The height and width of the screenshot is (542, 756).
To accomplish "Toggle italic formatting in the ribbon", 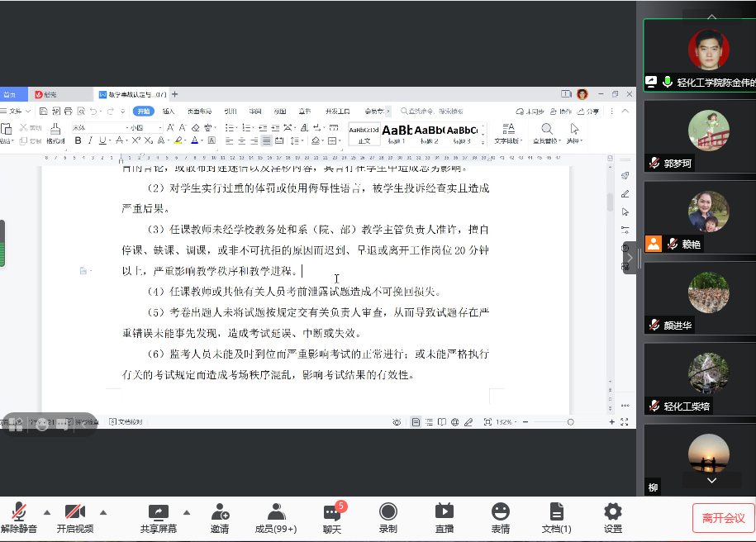I will (91, 140).
